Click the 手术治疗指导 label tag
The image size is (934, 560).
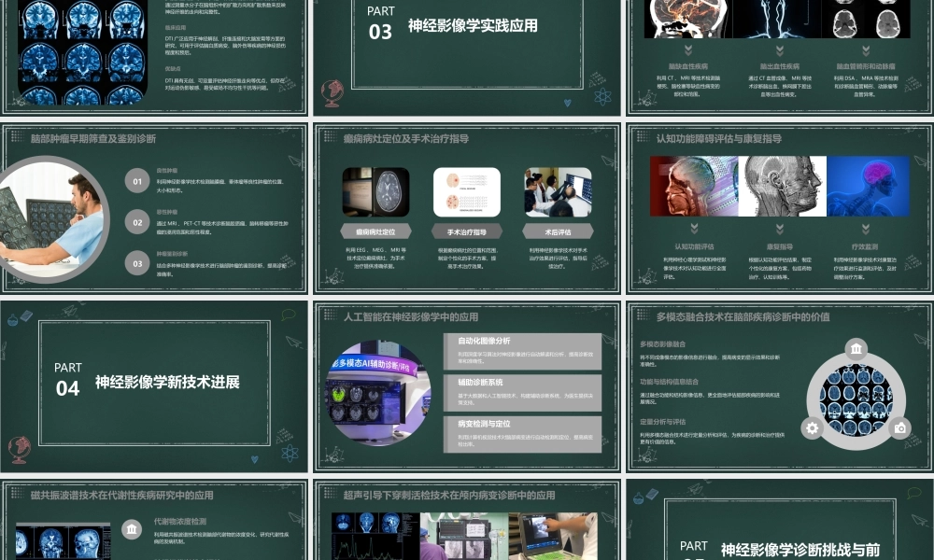(466, 231)
